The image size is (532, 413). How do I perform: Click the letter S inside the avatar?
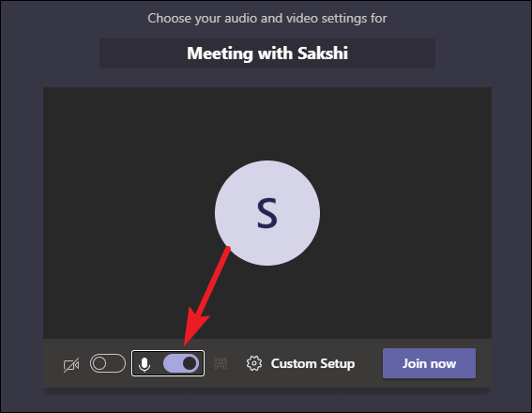tap(267, 213)
